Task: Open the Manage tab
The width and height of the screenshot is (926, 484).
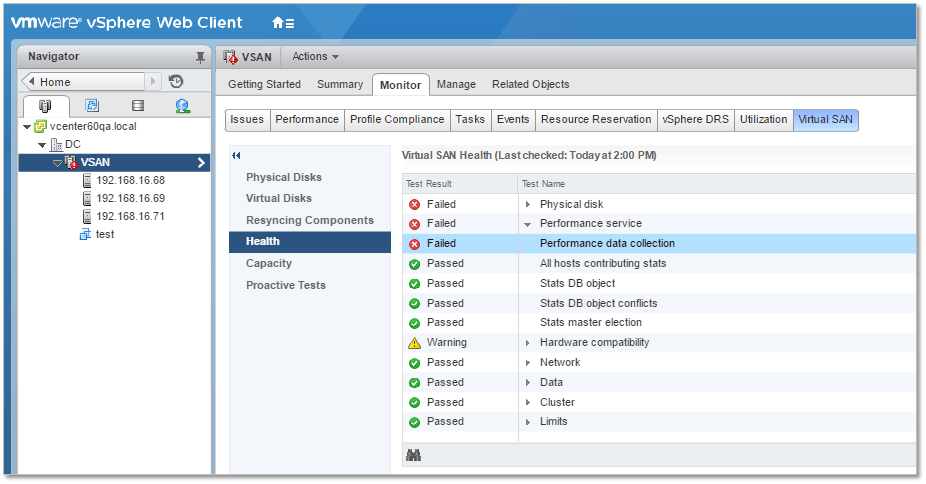Action: (457, 84)
